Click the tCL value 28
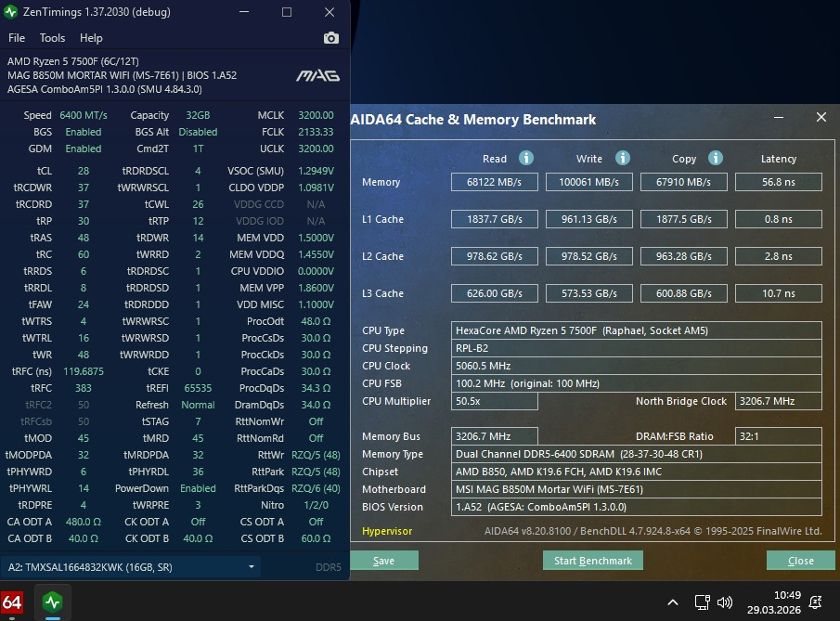 83,171
